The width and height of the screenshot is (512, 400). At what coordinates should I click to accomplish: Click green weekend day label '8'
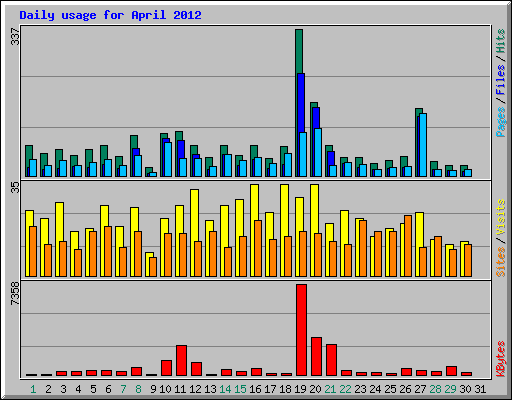(138, 389)
